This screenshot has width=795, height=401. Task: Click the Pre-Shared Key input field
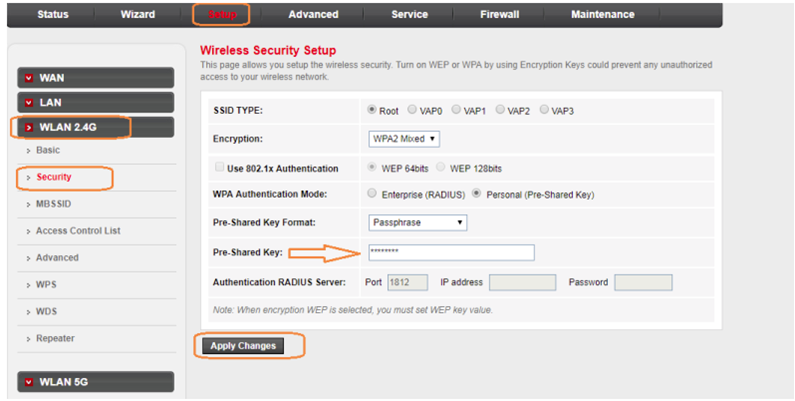pos(451,252)
